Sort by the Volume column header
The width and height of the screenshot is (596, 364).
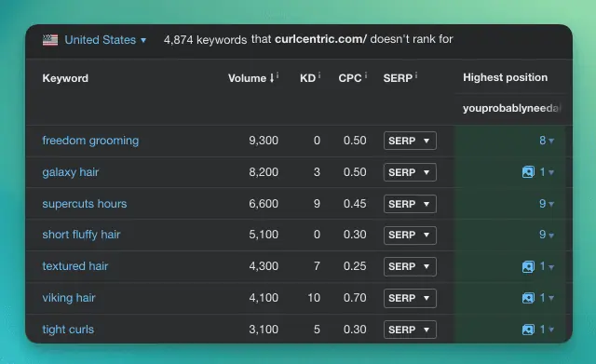point(251,78)
